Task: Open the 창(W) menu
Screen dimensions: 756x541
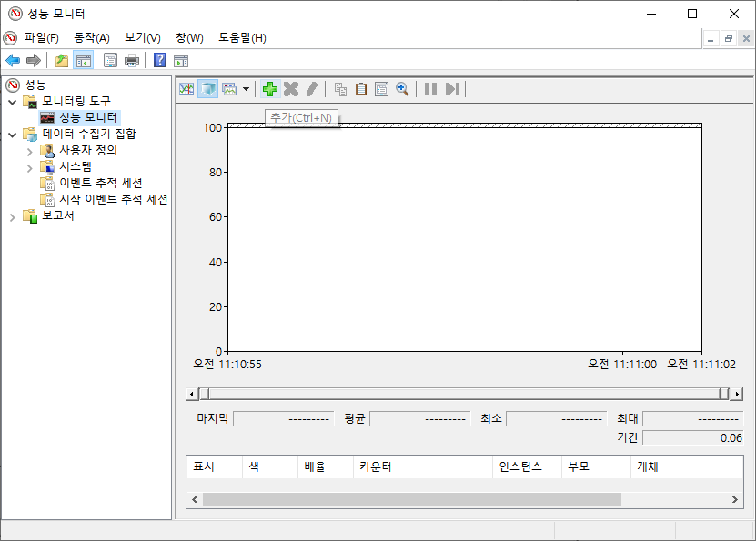Action: pos(189,37)
